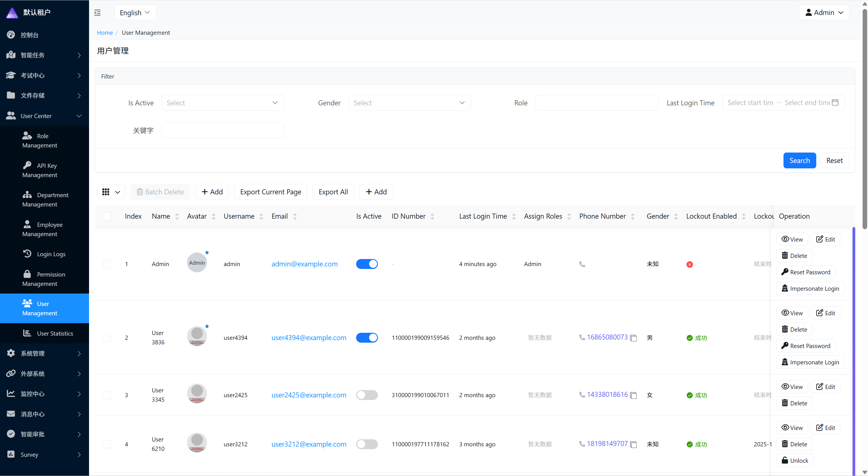Open the Admin account menu dropdown
The image size is (868, 476).
(824, 12)
